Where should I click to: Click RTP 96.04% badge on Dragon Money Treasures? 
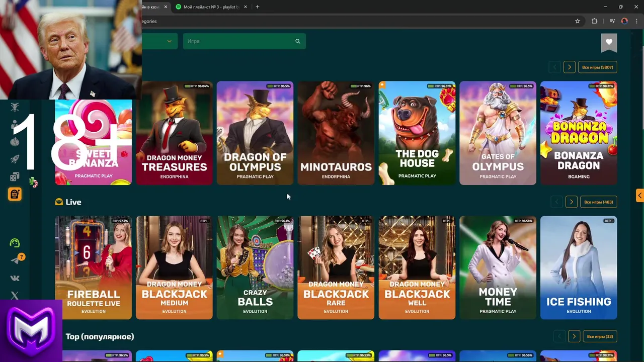coord(197,86)
